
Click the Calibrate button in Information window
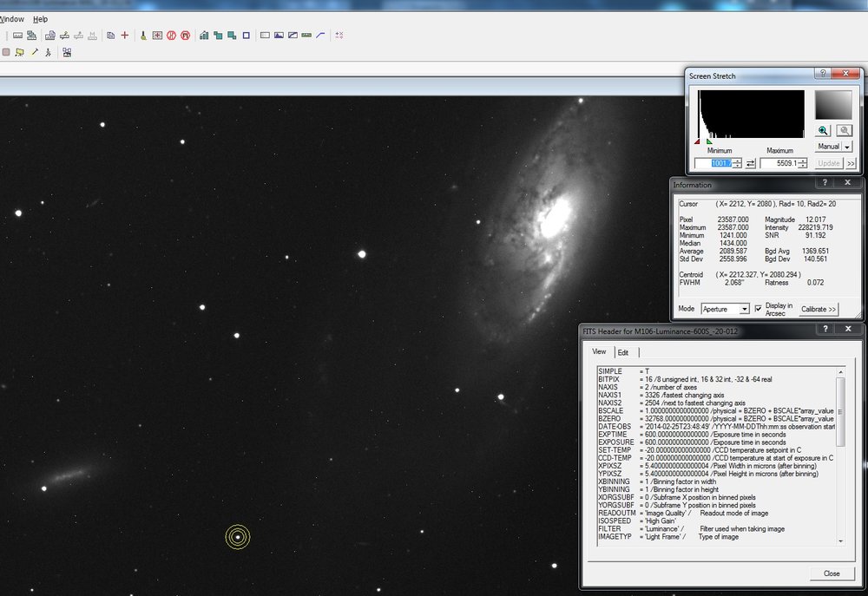click(x=819, y=309)
